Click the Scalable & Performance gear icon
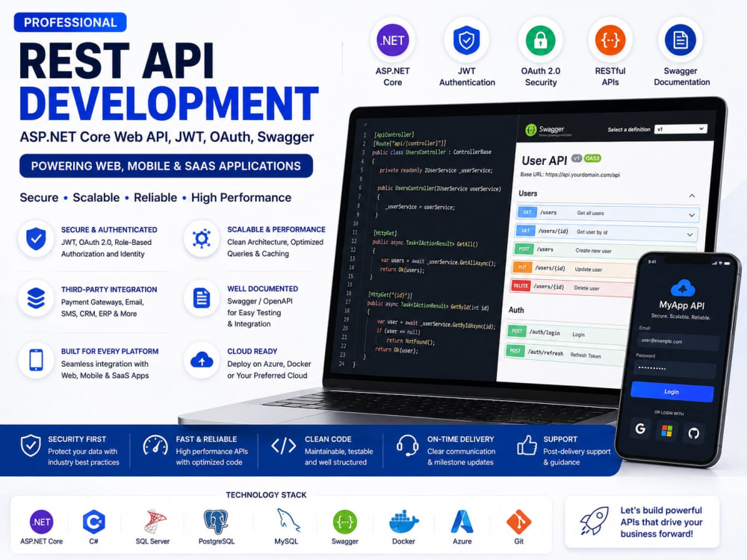 click(202, 239)
